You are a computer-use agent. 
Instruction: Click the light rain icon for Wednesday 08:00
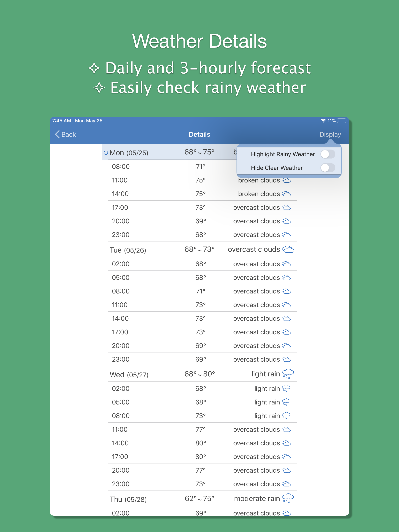[x=286, y=416]
